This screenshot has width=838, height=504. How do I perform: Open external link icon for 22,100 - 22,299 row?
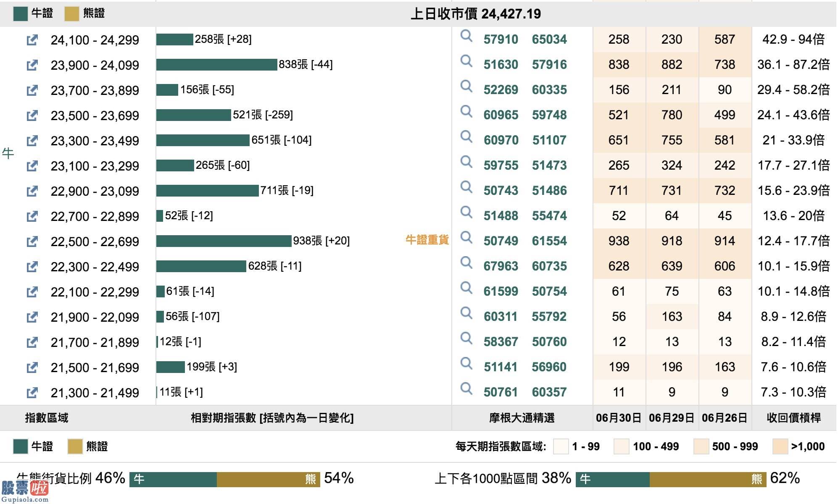(32, 292)
